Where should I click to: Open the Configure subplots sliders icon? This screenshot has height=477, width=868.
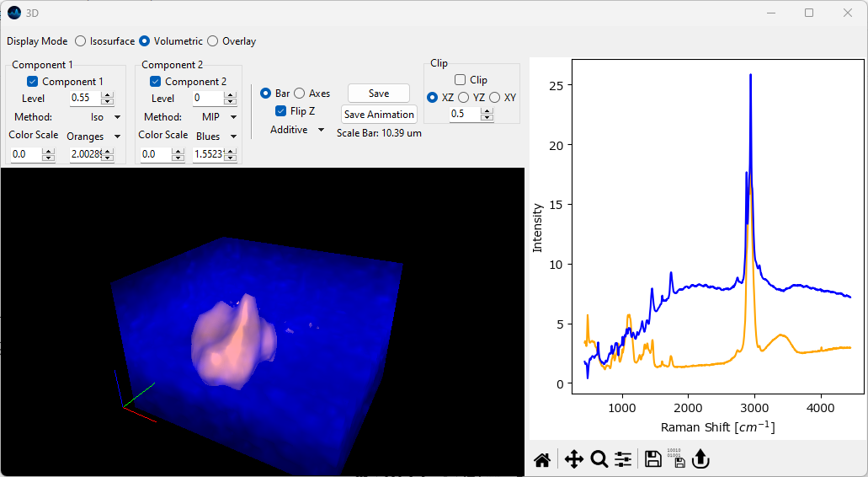click(x=623, y=459)
